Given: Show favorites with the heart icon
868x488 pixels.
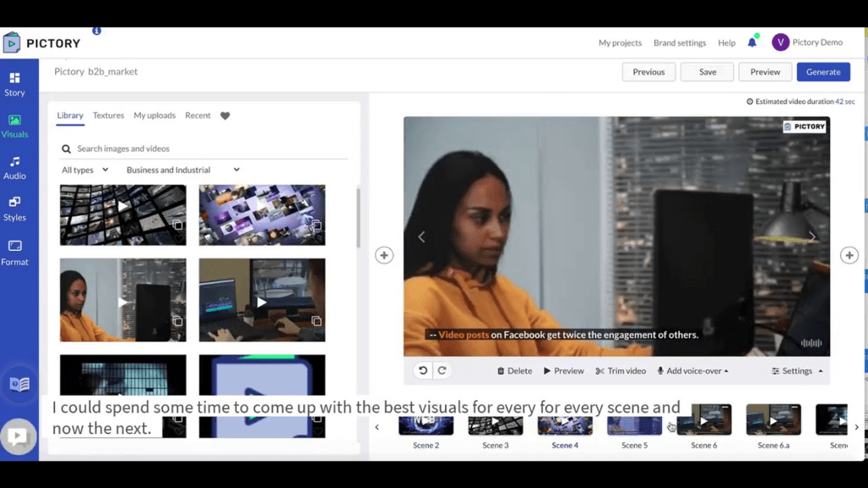Looking at the screenshot, I should pyautogui.click(x=225, y=116).
